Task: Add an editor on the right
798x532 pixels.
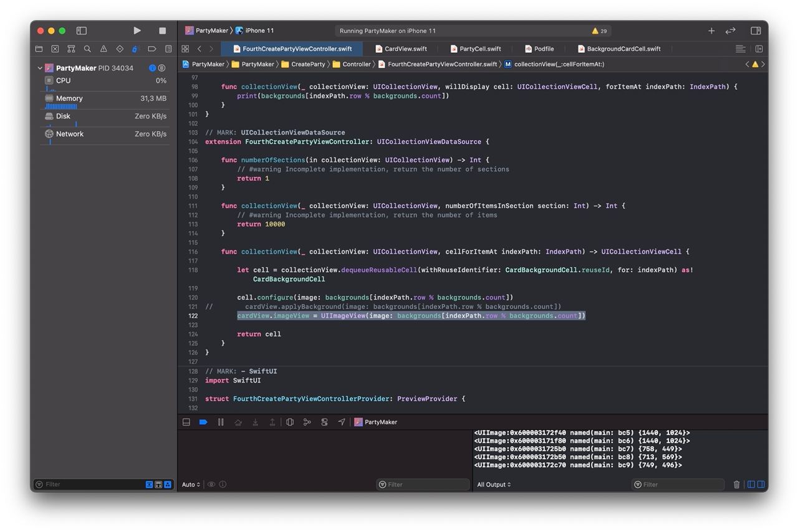Action: click(x=759, y=49)
